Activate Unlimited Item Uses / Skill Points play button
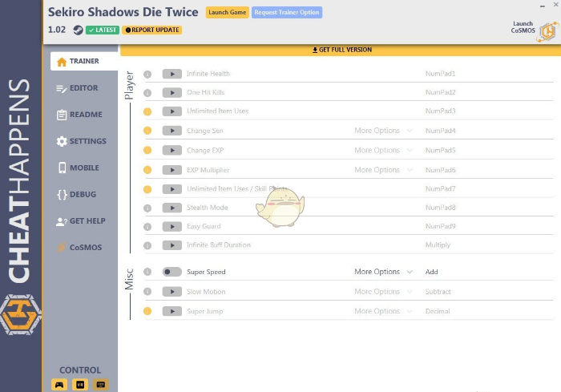This screenshot has width=561, height=392. (x=172, y=189)
